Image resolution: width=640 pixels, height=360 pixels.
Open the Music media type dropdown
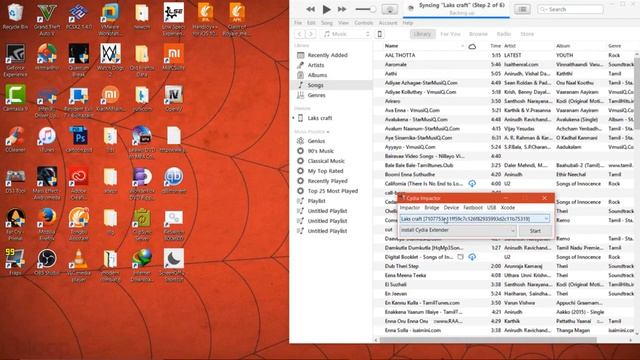tap(346, 34)
